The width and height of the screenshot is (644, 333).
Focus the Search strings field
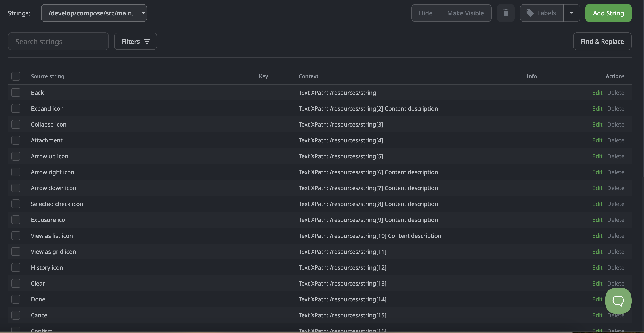(x=58, y=42)
